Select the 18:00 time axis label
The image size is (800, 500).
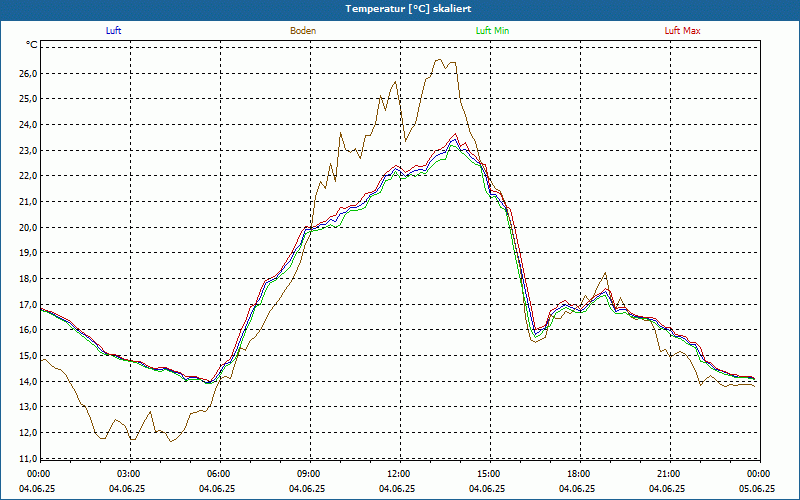click(578, 474)
